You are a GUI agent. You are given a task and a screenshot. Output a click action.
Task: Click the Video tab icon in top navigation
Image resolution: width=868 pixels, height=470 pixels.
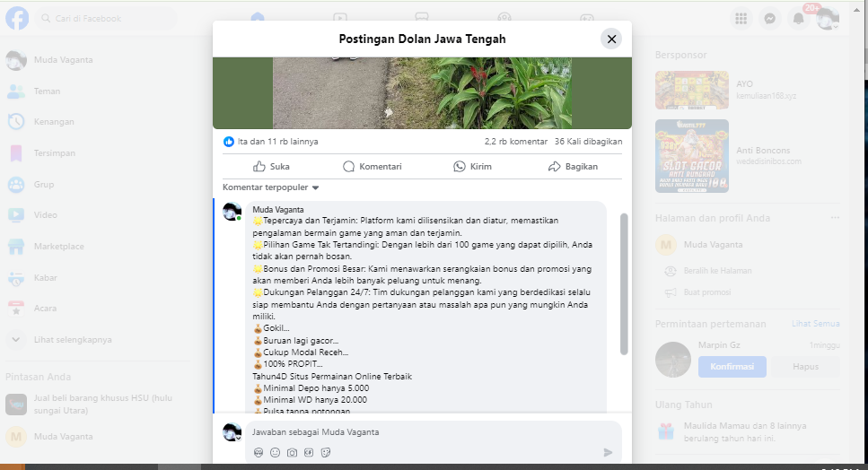pos(340,18)
